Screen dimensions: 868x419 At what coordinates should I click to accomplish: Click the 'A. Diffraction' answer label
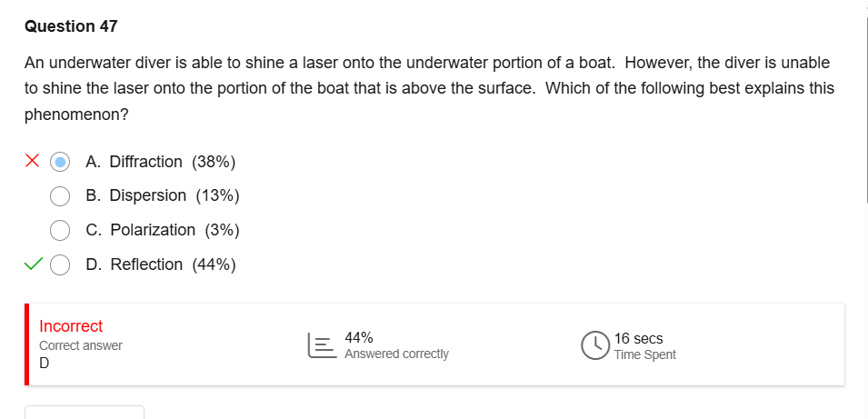134,162
